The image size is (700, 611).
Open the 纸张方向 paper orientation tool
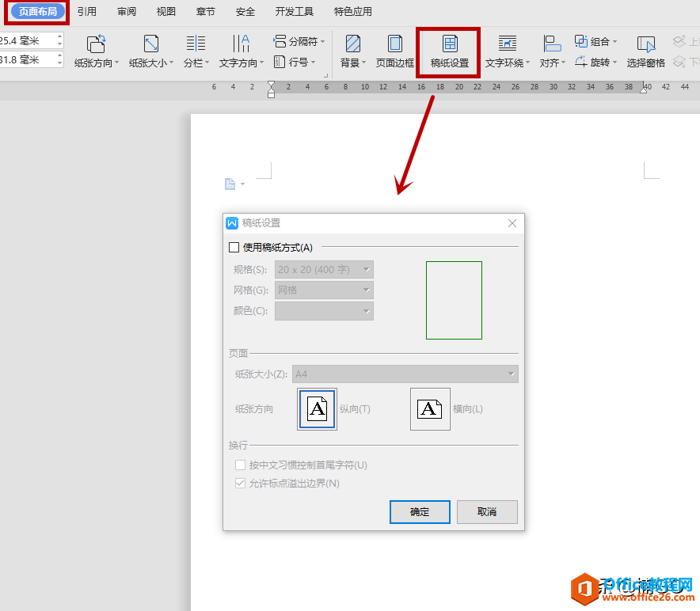[x=96, y=51]
